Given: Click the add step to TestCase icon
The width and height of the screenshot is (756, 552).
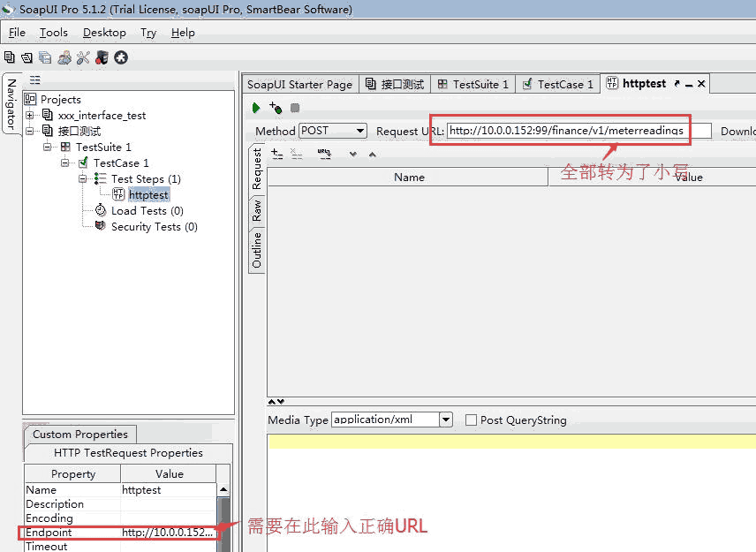Looking at the screenshot, I should coord(276,108).
